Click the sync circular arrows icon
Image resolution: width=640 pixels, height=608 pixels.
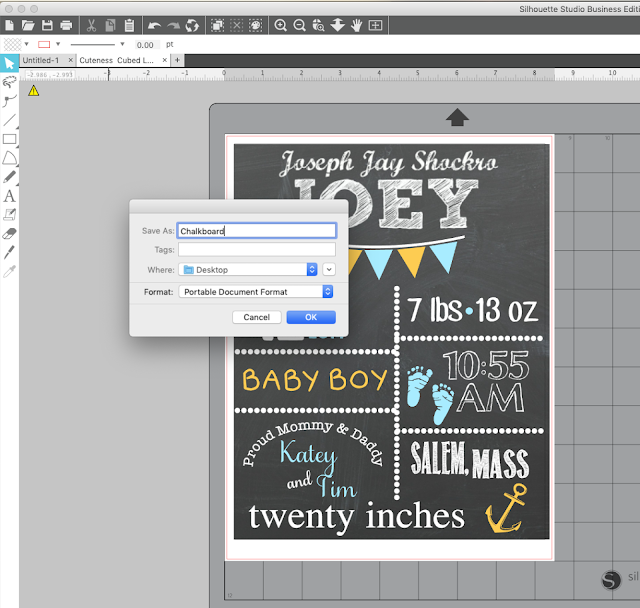[x=192, y=25]
